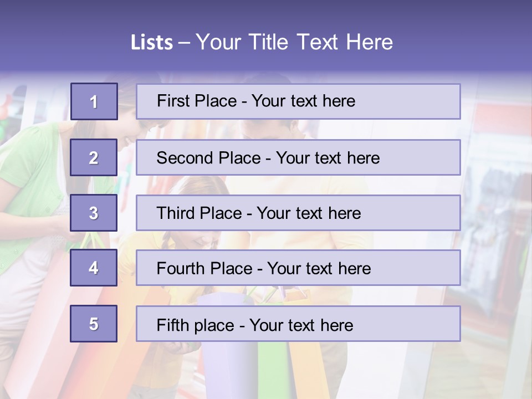Click the number 5 box
Screen dimensions: 532x399
pyautogui.click(x=94, y=323)
